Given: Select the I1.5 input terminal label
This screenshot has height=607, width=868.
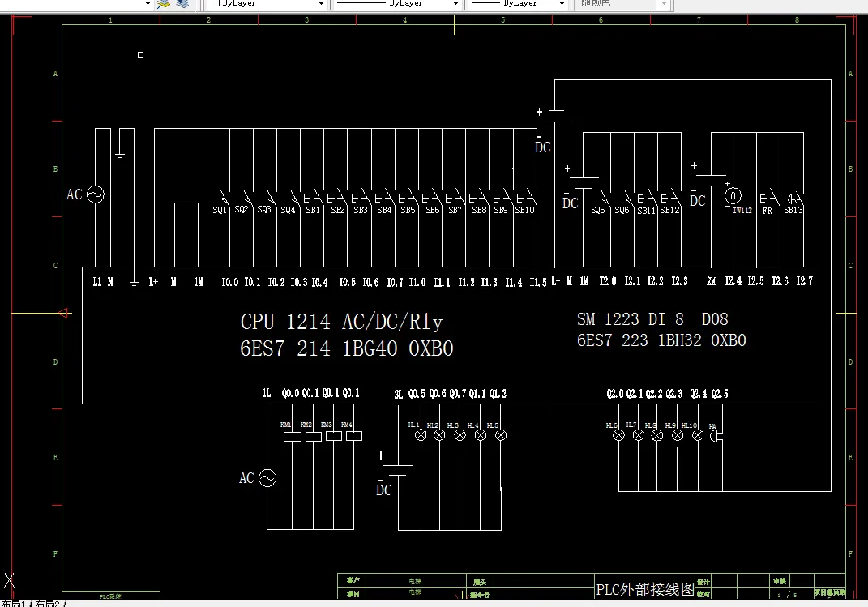Looking at the screenshot, I should pyautogui.click(x=538, y=283).
